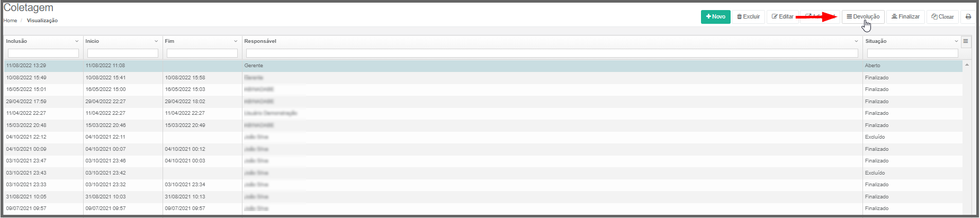Open the Responsável column dropdown arrow
The width and height of the screenshot is (980, 218).
tap(857, 41)
